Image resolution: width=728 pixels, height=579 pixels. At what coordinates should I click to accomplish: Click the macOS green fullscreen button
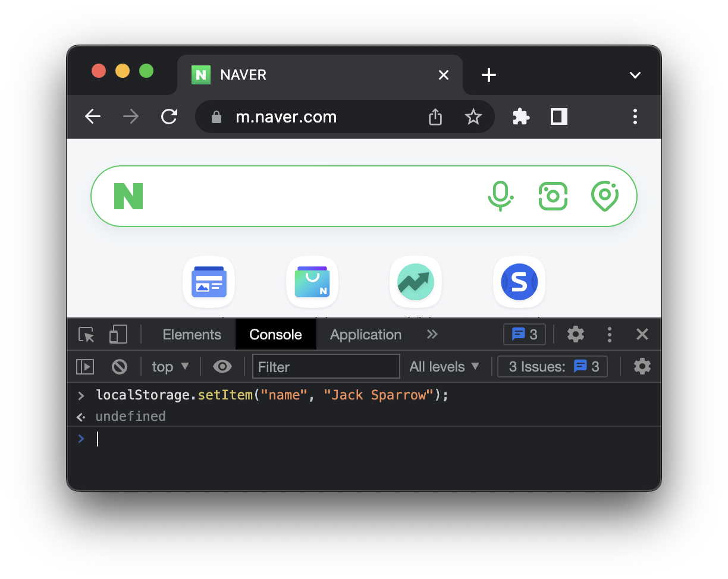click(146, 71)
